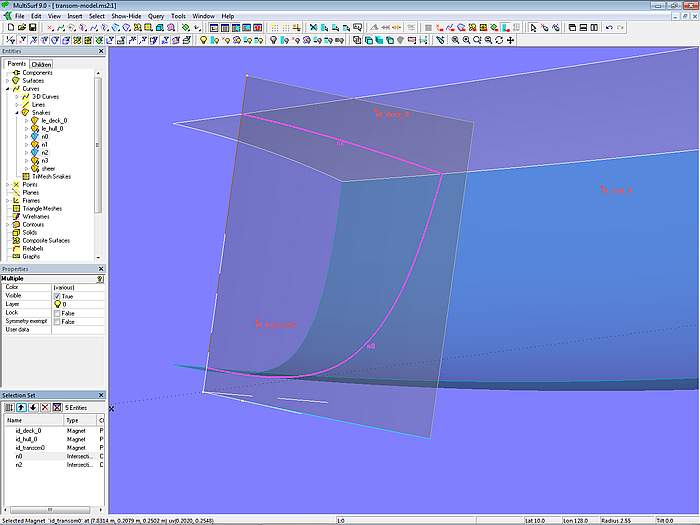Open the Show-Hide menu
This screenshot has height=525, width=700.
coord(126,16)
